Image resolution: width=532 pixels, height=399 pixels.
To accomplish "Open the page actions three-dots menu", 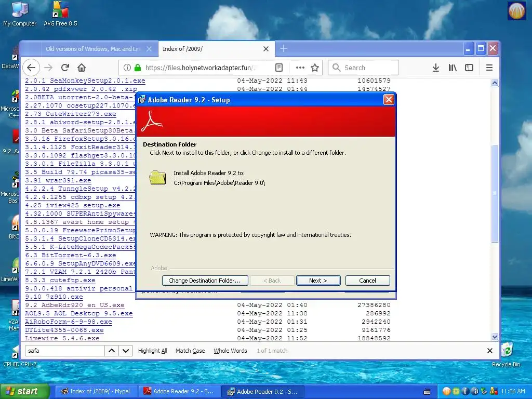I will 300,68.
